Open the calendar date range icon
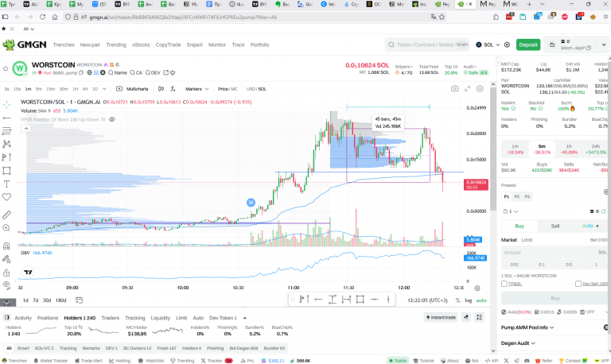The width and height of the screenshot is (611, 364). click(79, 300)
